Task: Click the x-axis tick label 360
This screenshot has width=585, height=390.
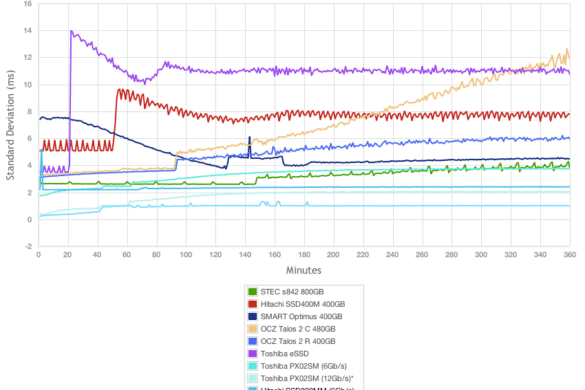Action: click(570, 255)
